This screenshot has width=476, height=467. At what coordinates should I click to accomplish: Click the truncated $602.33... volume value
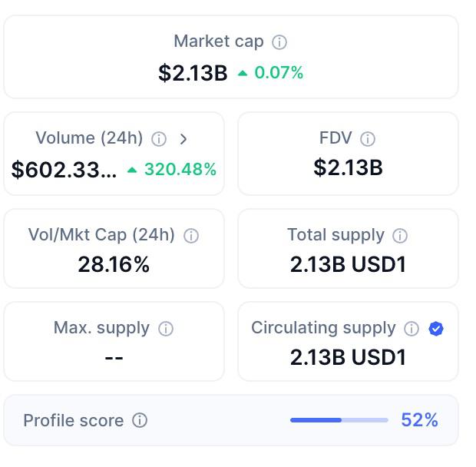pos(64,170)
